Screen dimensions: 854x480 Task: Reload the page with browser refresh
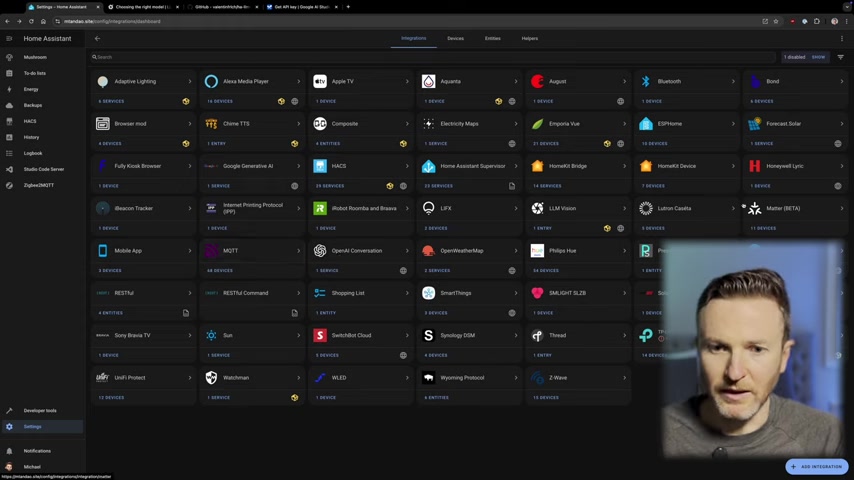point(31,21)
